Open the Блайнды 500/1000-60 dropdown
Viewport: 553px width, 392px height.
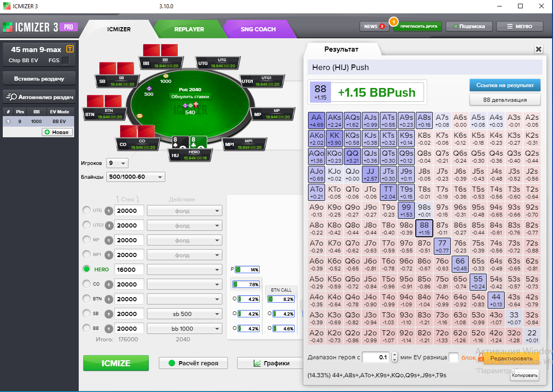click(135, 177)
